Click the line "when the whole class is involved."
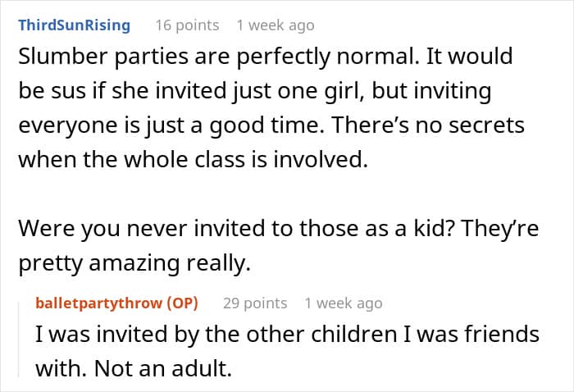 click(193, 160)
